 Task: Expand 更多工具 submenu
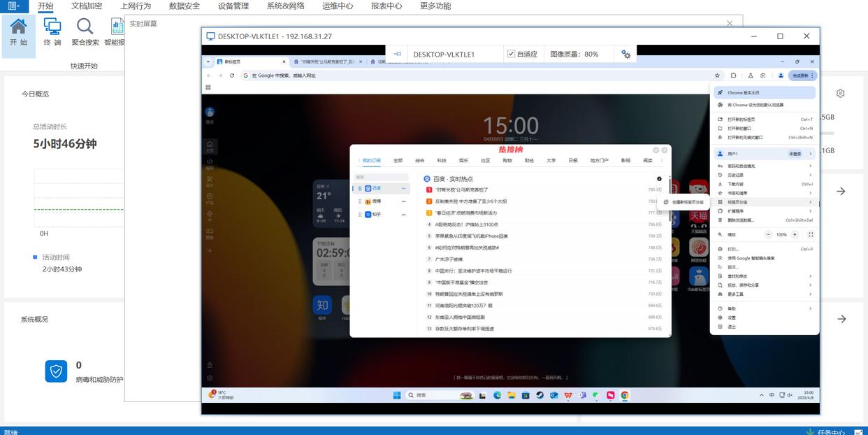click(x=765, y=294)
